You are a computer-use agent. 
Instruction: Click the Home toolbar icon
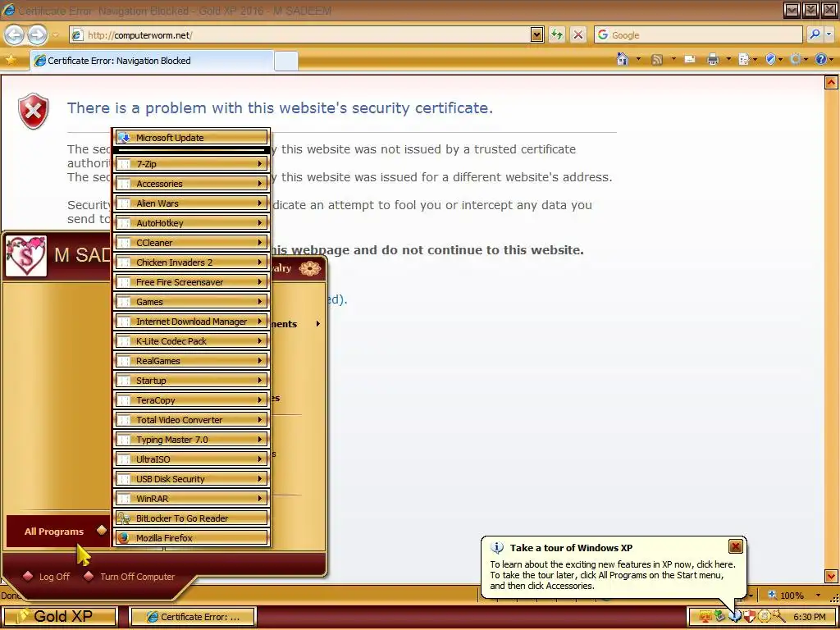(x=623, y=59)
